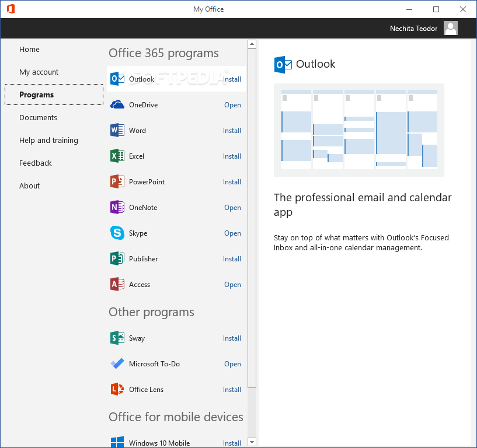The width and height of the screenshot is (477, 448).
Task: Click the programs list scrollbar thumb
Action: (x=252, y=218)
